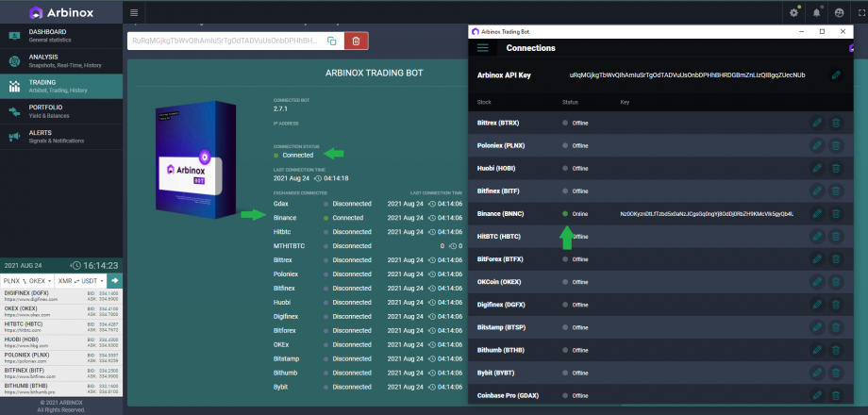Delete the Bittrex (BTRX) connection
The height and width of the screenshot is (415, 868).
point(836,123)
